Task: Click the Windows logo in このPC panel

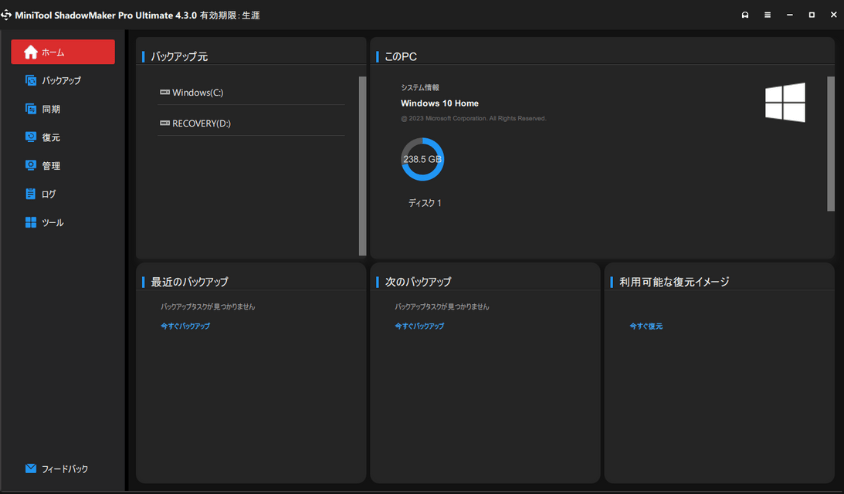Action: pos(785,103)
